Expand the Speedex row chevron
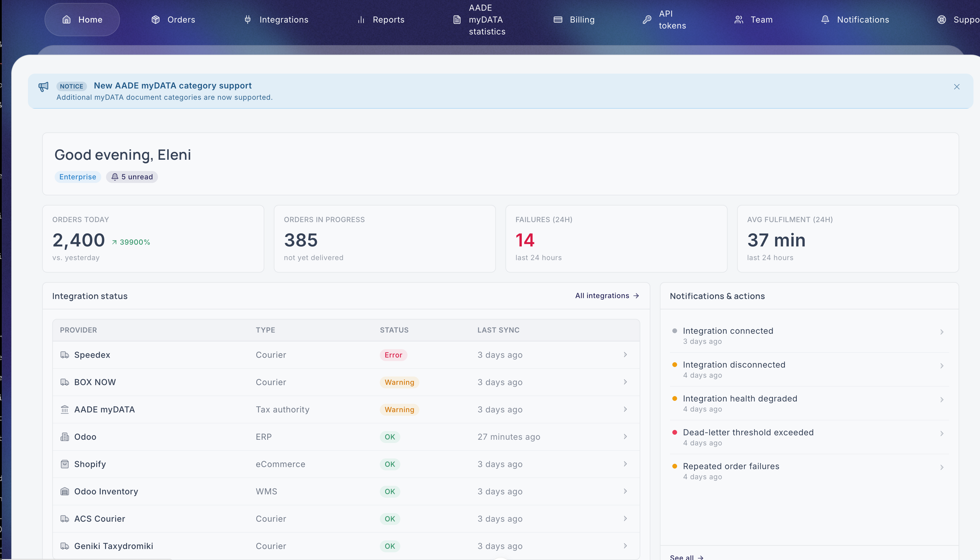The image size is (980, 560). 625,355
